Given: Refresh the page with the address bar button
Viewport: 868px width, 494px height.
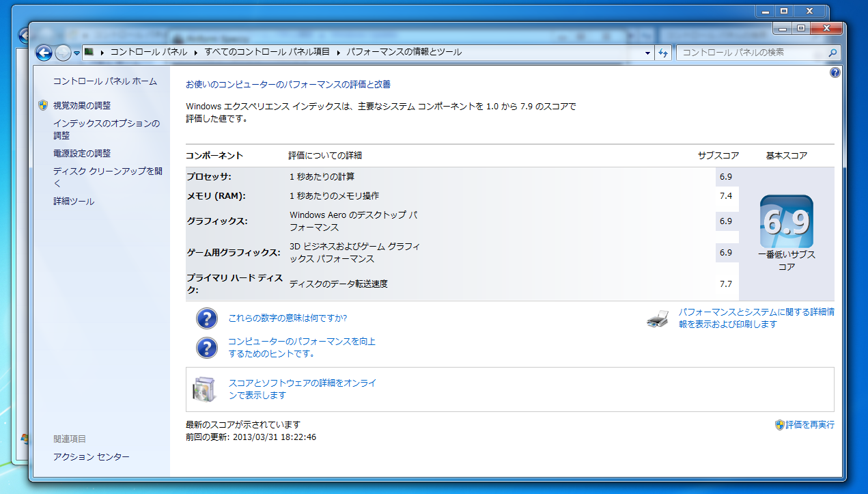Looking at the screenshot, I should (x=662, y=53).
